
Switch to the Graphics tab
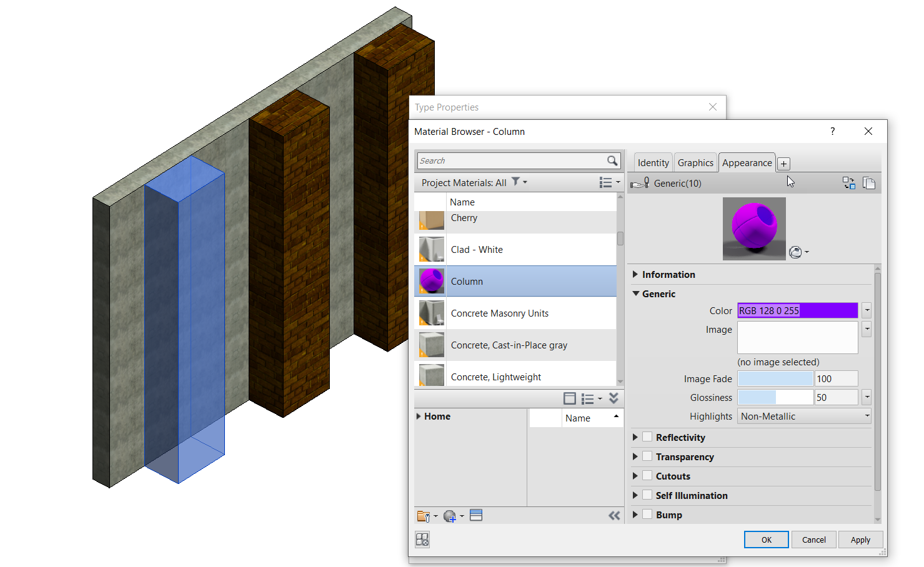695,162
